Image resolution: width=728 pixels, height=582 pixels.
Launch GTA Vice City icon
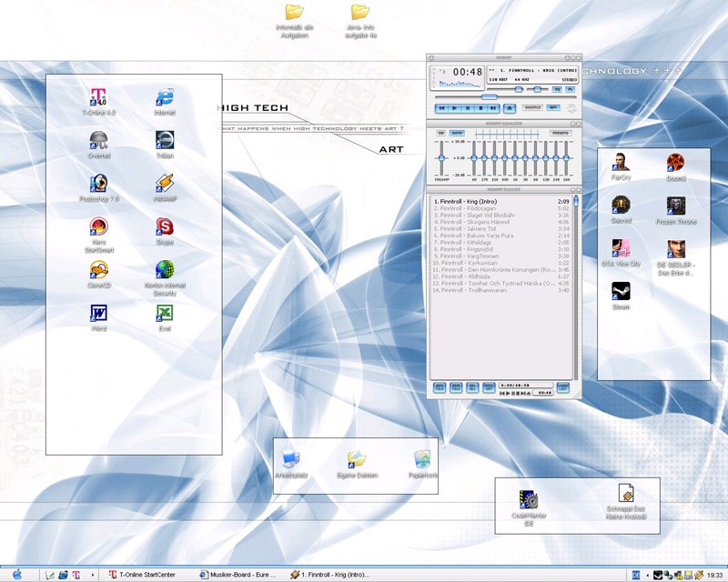(621, 254)
